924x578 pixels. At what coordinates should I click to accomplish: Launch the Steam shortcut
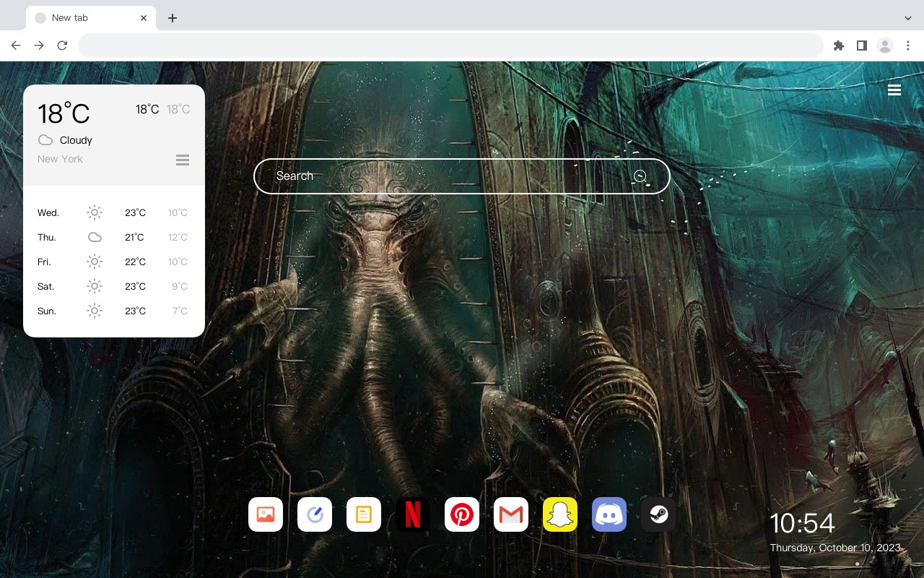(x=658, y=514)
